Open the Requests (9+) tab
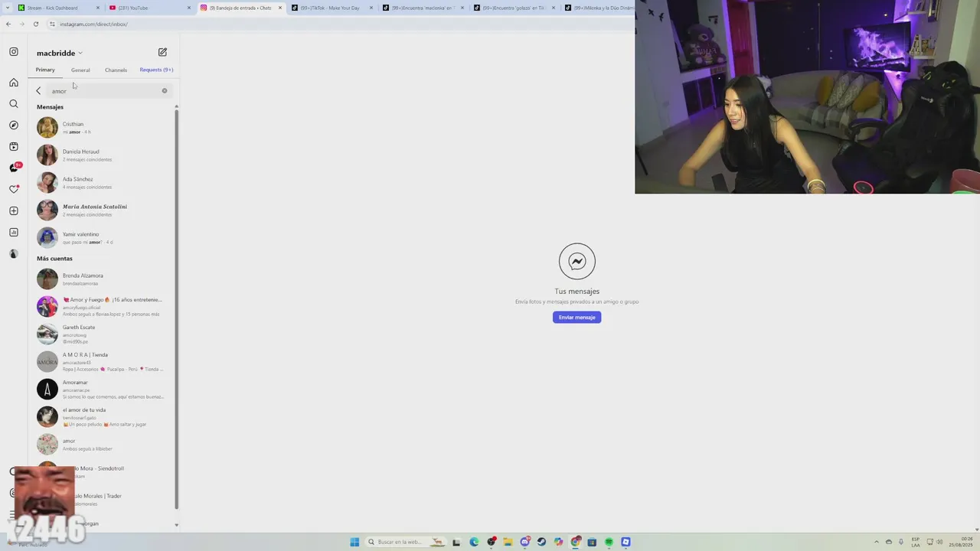This screenshot has width=980, height=551. pos(156,70)
